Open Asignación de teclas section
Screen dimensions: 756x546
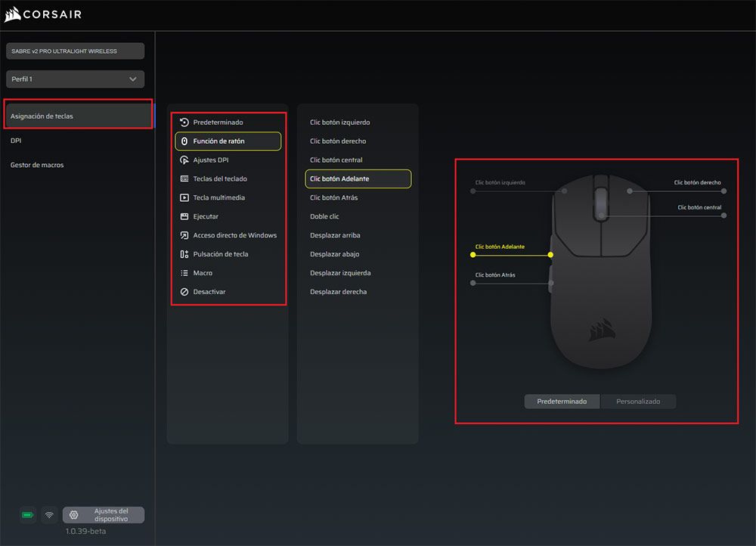(x=78, y=116)
